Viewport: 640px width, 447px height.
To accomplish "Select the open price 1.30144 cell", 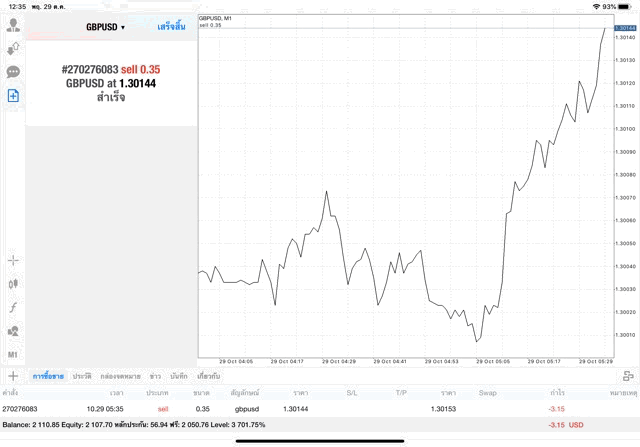I will [x=296, y=409].
